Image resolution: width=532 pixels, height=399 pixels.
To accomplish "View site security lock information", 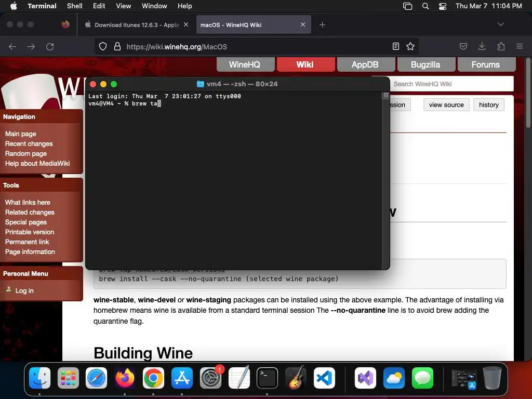I will pos(117,46).
